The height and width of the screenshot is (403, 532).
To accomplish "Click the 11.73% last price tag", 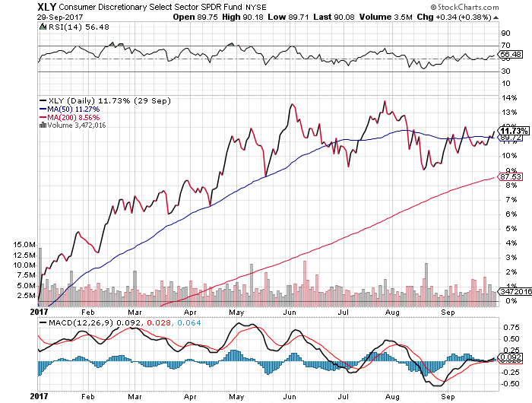I will point(514,131).
